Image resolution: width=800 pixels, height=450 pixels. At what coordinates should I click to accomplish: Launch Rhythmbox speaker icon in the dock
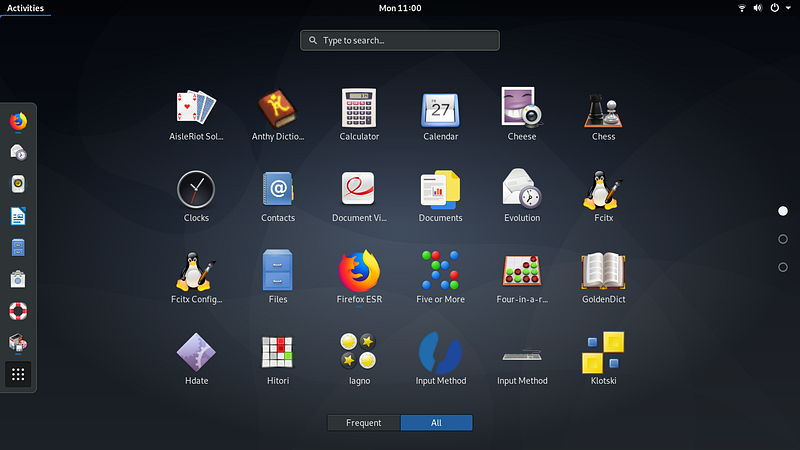pyautogui.click(x=18, y=184)
